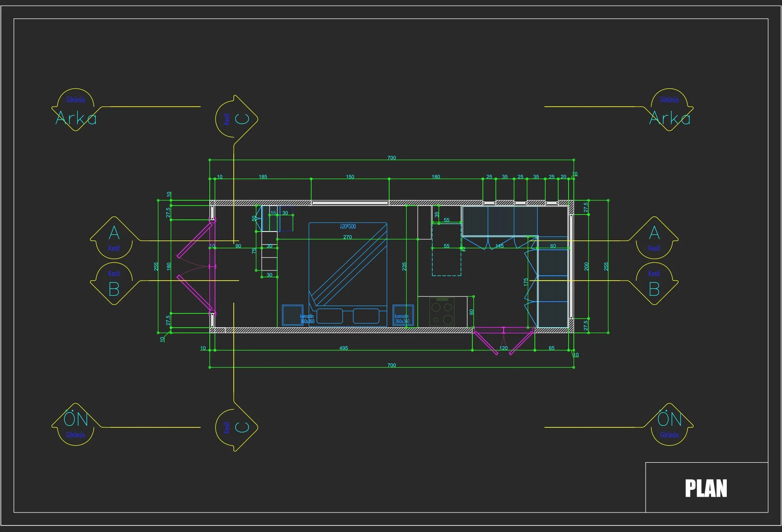Select the vertical 235 dimension text

[x=404, y=266]
